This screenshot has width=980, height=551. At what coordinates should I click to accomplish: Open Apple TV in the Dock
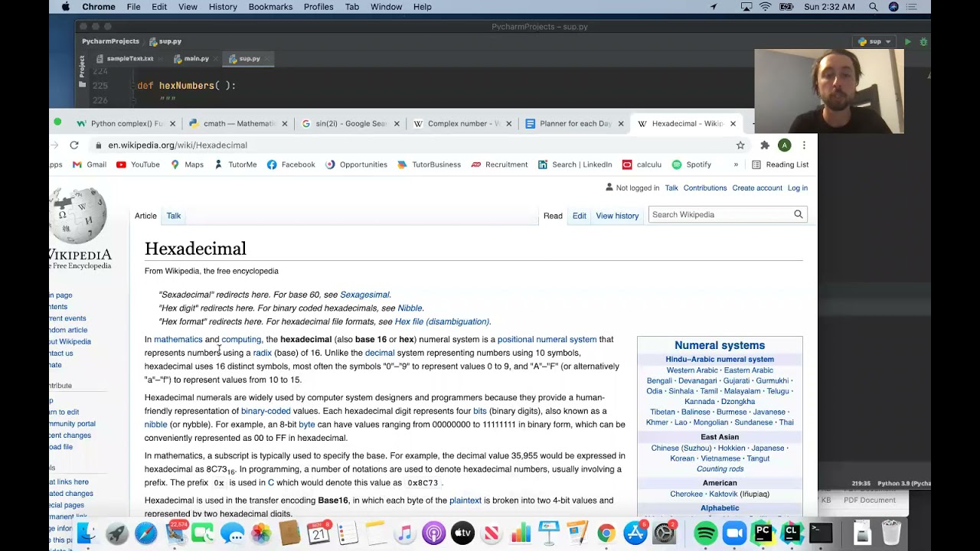(x=462, y=533)
